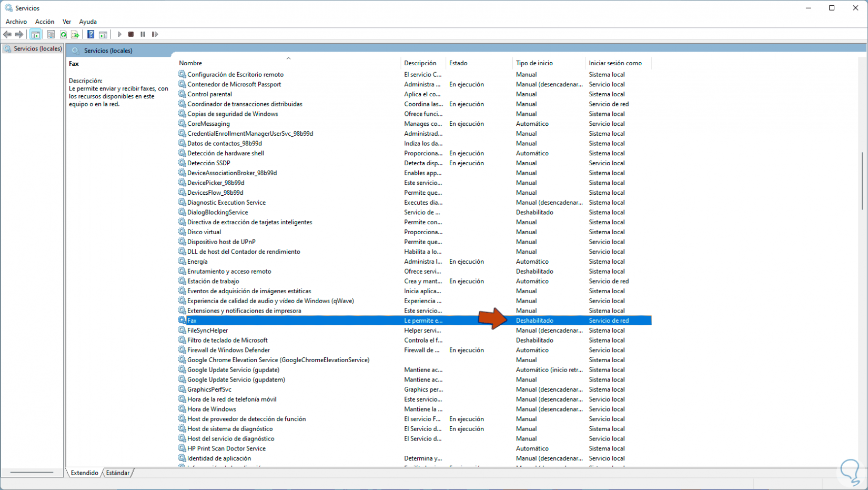This screenshot has height=490, width=868.
Task: Select the GraphicsPerfSvc service
Action: (415, 389)
